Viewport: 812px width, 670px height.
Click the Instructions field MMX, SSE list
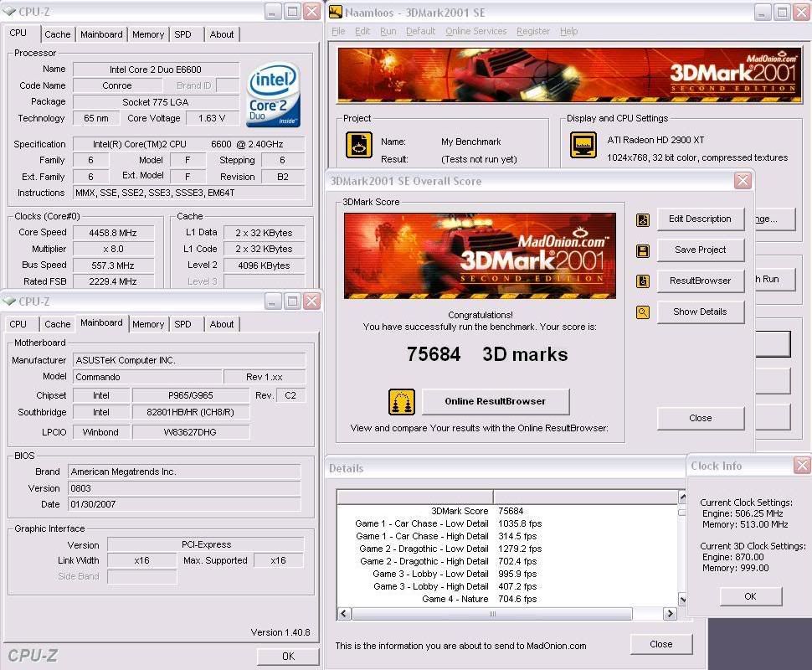pos(188,193)
